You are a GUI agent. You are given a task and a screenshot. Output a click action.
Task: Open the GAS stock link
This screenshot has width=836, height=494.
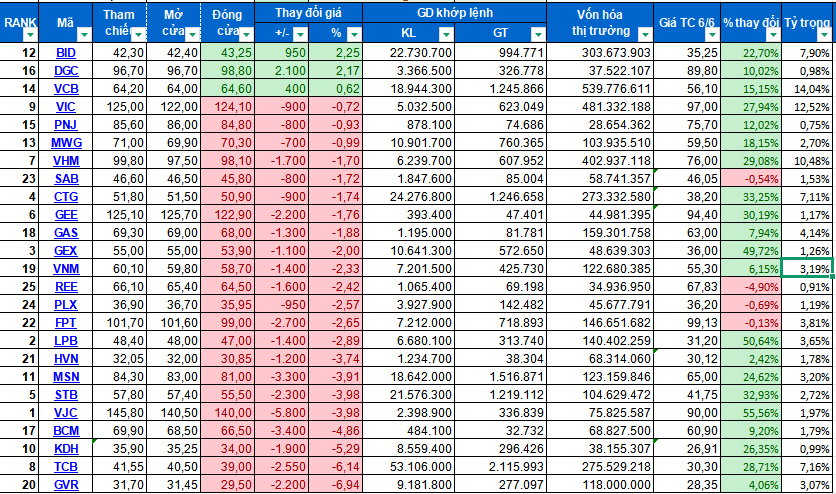[66, 233]
